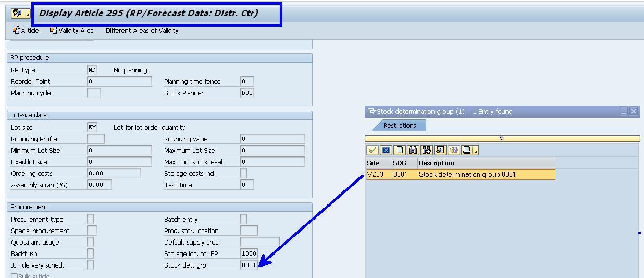Click the Takt time field

pyautogui.click(x=247, y=185)
